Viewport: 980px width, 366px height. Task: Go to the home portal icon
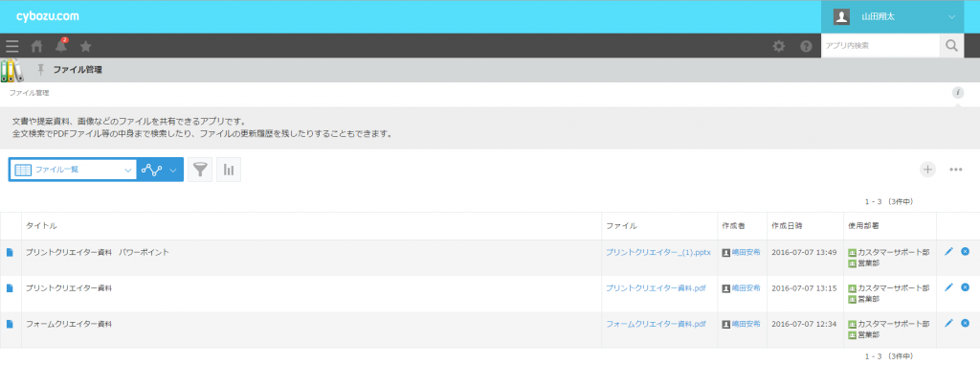pos(37,46)
